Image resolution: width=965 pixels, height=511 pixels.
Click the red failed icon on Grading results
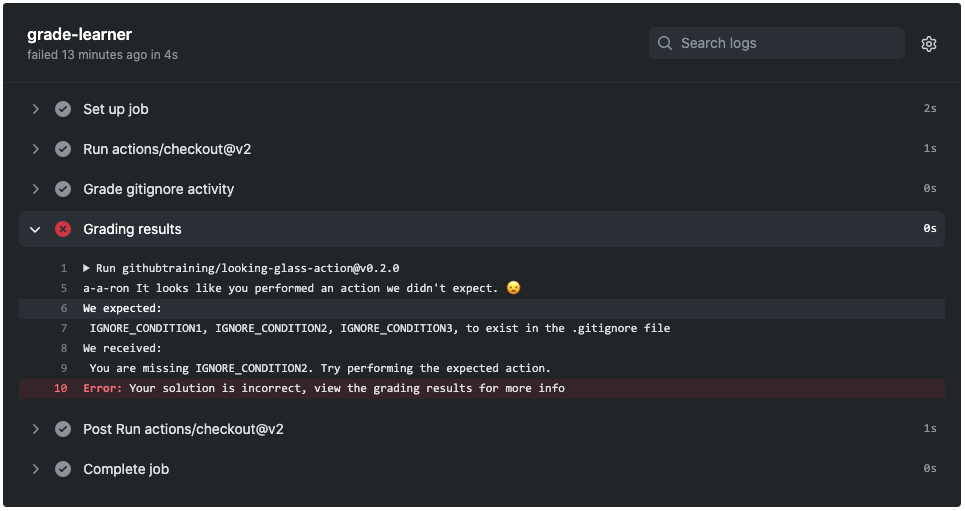pos(63,229)
